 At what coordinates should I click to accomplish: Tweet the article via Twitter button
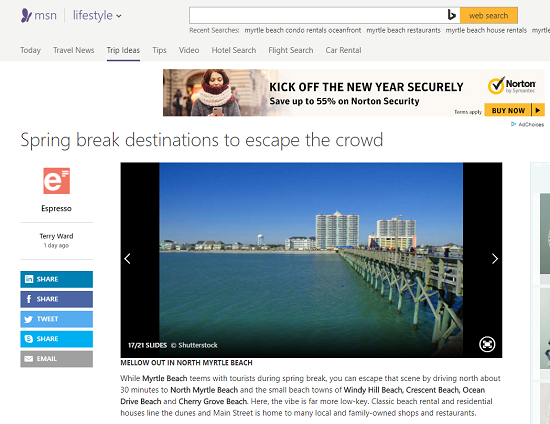56,319
